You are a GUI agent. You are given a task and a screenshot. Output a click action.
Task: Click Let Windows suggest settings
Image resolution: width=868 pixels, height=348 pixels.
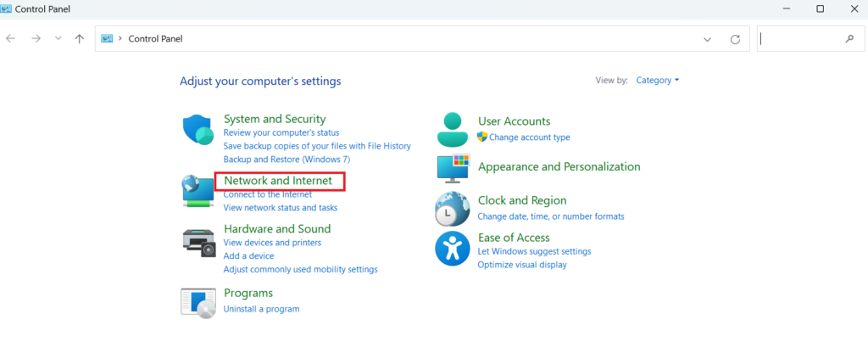(534, 251)
